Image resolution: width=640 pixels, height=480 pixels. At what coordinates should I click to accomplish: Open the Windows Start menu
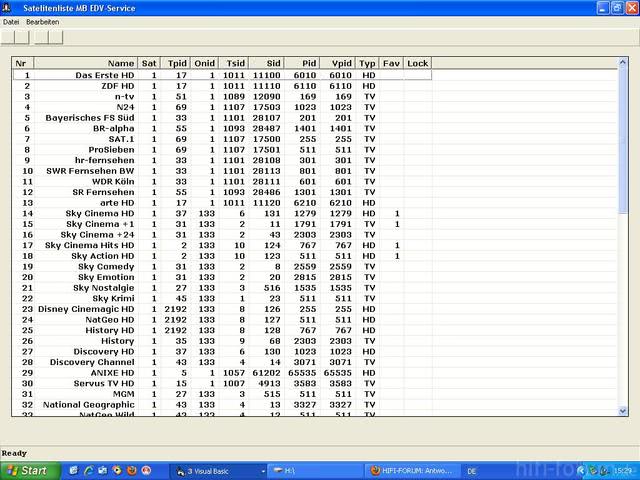(30, 471)
